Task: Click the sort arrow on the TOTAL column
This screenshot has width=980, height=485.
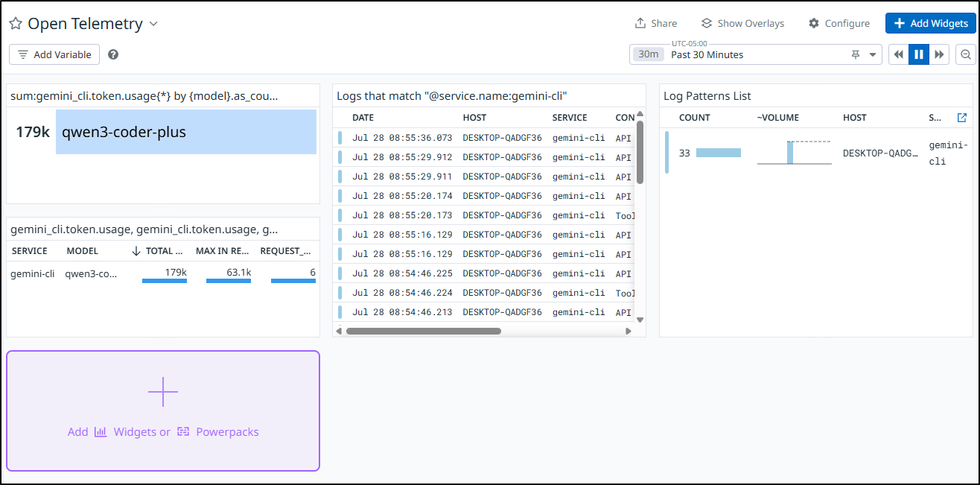Action: coord(136,251)
